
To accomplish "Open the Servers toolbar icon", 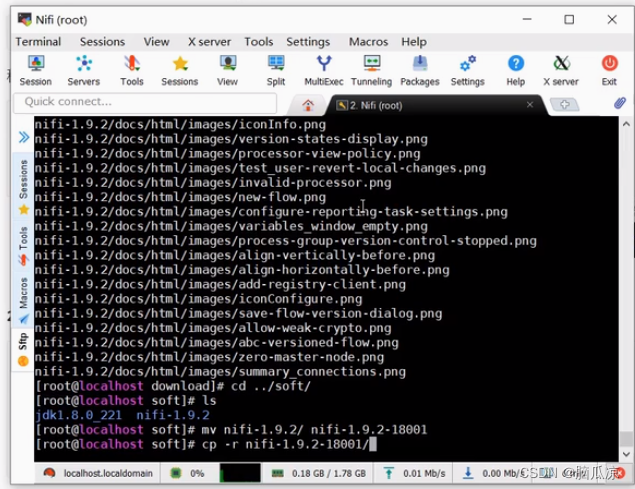I will pyautogui.click(x=84, y=70).
